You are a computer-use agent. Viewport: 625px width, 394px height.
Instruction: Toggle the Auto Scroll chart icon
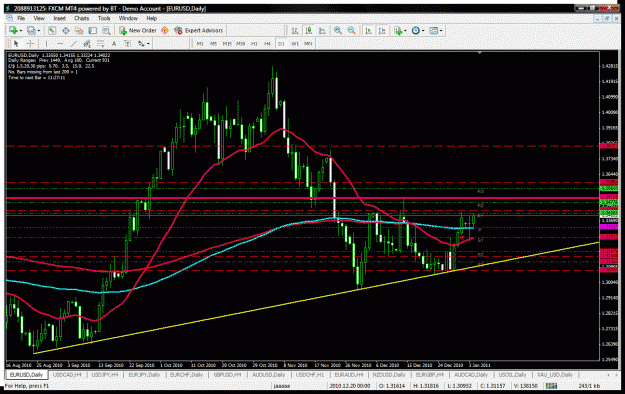[368, 30]
